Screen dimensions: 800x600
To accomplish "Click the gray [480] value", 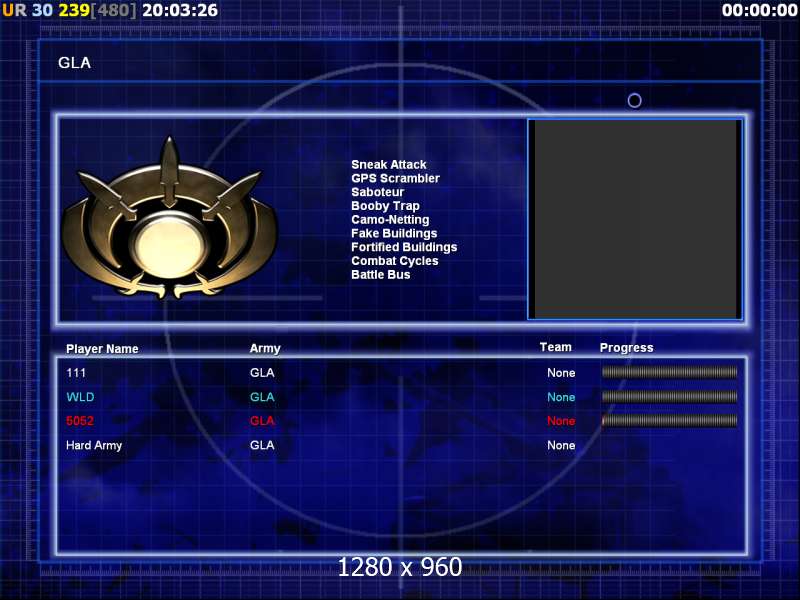I will tap(114, 10).
